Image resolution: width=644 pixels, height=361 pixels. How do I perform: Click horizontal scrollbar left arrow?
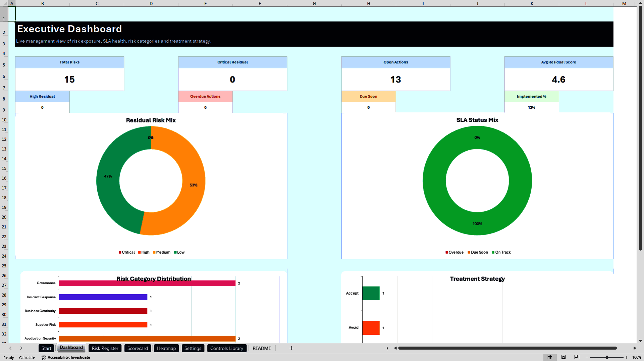pyautogui.click(x=395, y=348)
